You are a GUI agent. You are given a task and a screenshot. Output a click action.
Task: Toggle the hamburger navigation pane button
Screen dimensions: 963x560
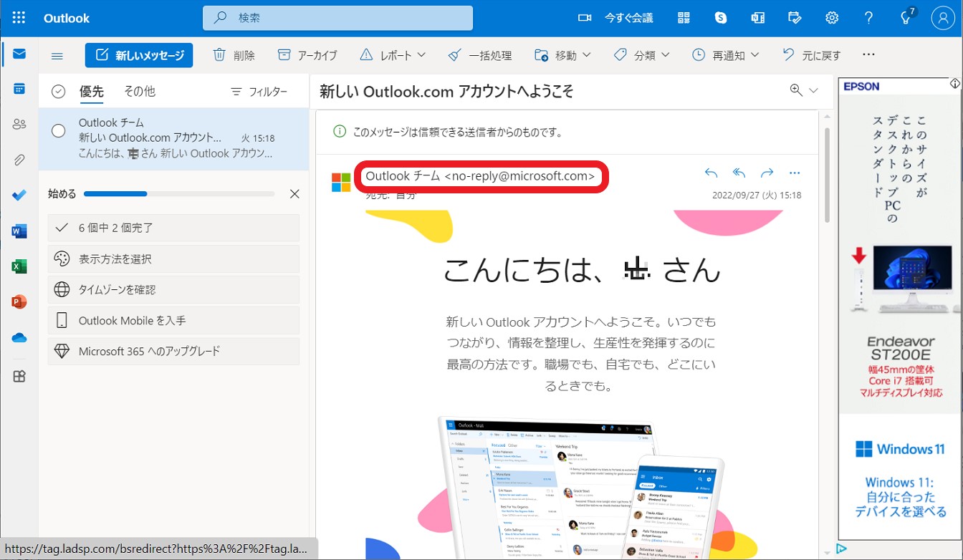pyautogui.click(x=57, y=55)
